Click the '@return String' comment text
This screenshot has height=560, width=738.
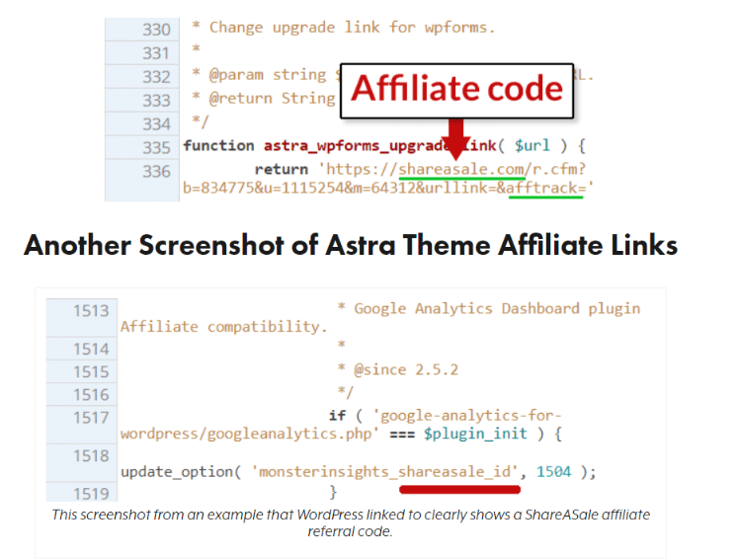coord(272,98)
